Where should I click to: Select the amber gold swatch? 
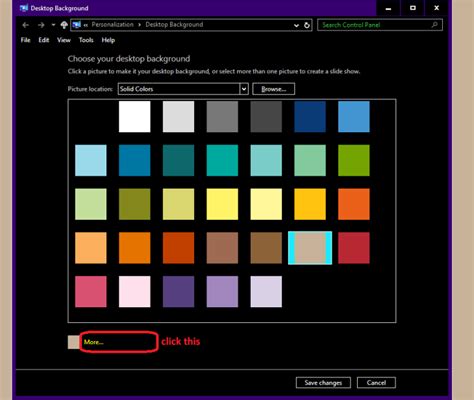click(x=310, y=204)
